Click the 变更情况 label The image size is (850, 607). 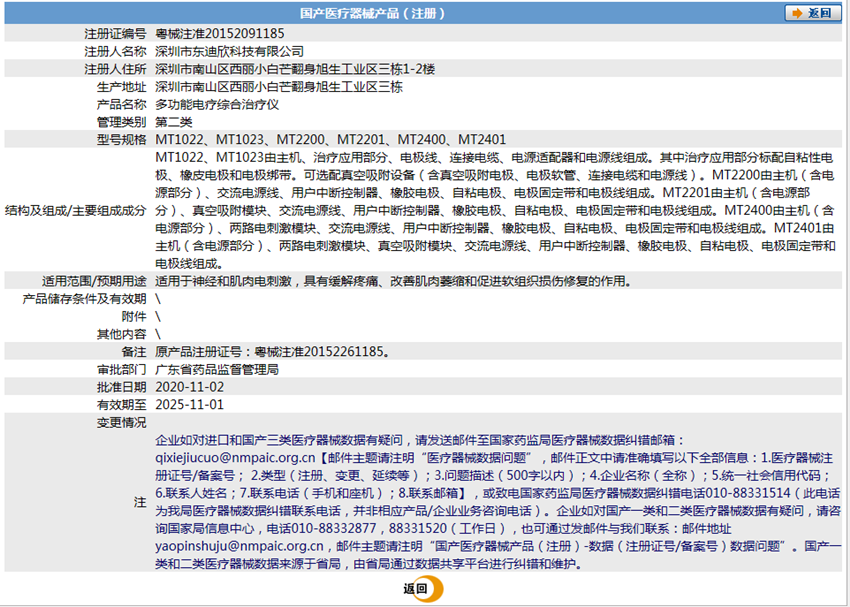click(121, 422)
